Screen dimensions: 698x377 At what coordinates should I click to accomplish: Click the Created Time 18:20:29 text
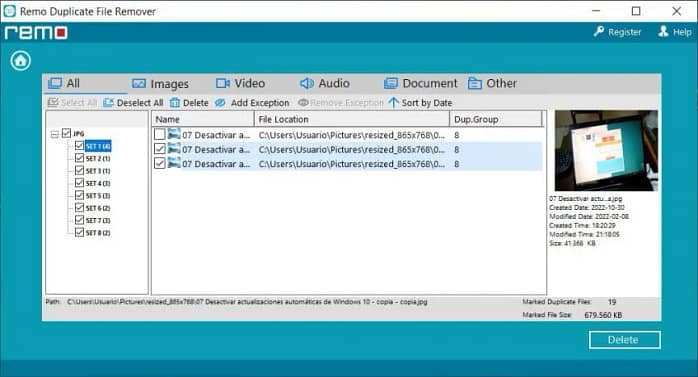[582, 225]
